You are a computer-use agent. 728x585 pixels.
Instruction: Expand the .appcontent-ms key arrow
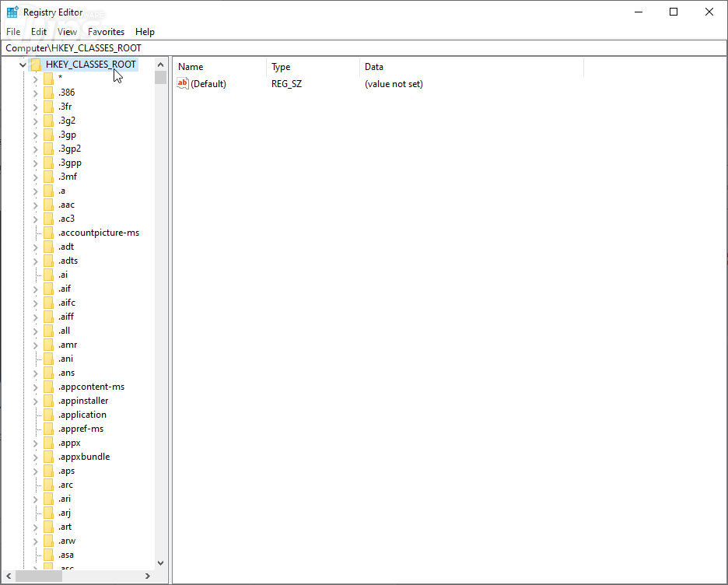click(x=35, y=387)
